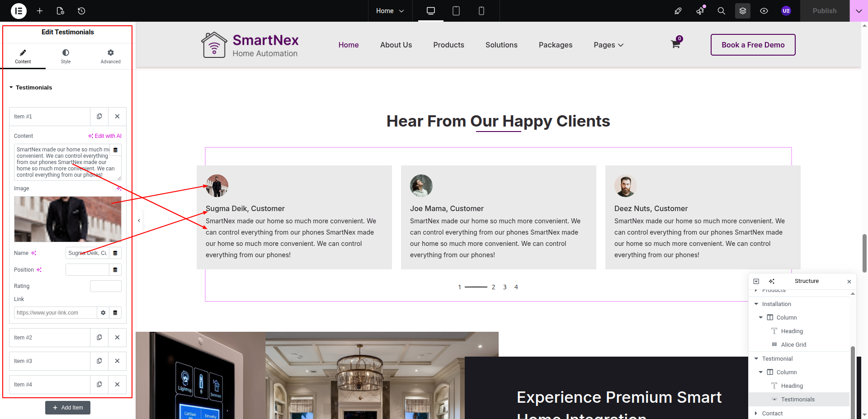
Task: Switch to the Style tab
Action: coord(66,56)
